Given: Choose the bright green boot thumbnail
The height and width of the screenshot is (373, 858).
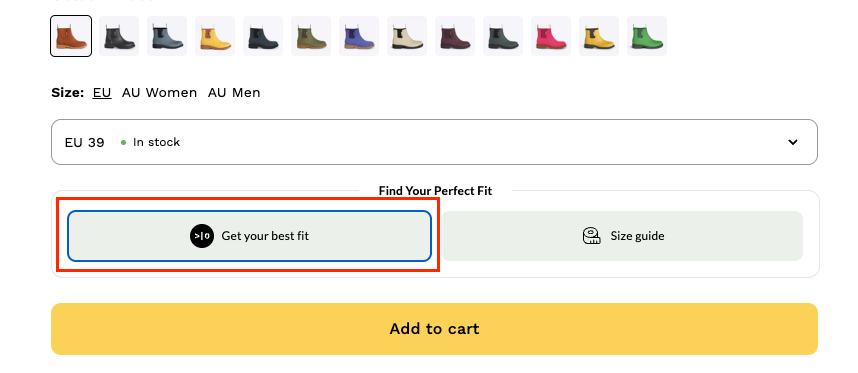Looking at the screenshot, I should tap(647, 36).
